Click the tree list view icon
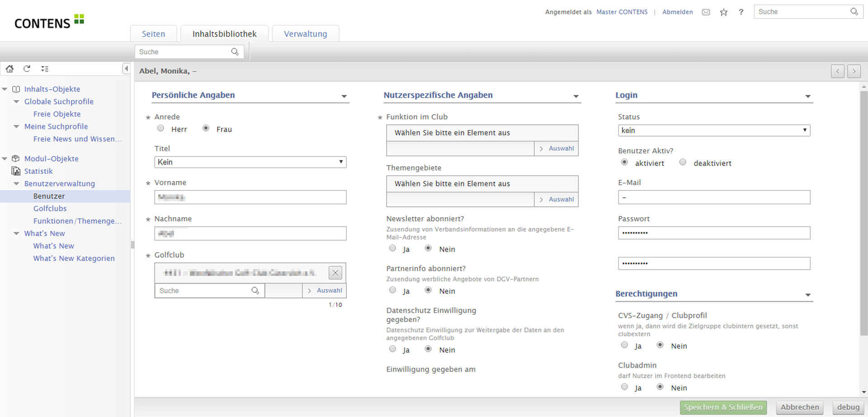This screenshot has width=868, height=417. tap(45, 69)
